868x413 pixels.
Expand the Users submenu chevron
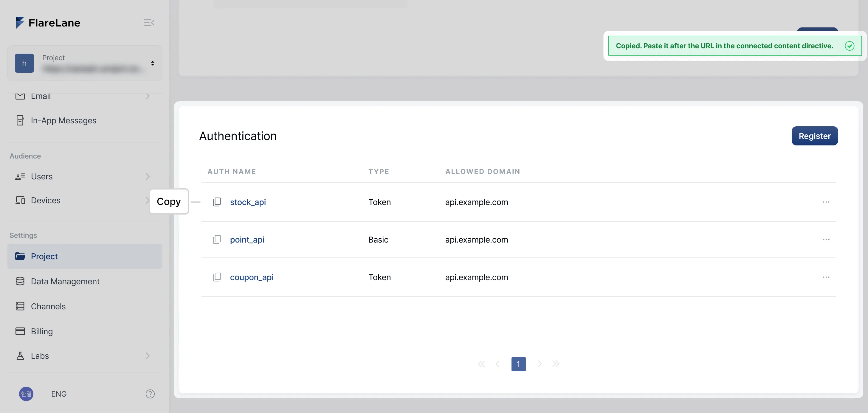pos(148,176)
